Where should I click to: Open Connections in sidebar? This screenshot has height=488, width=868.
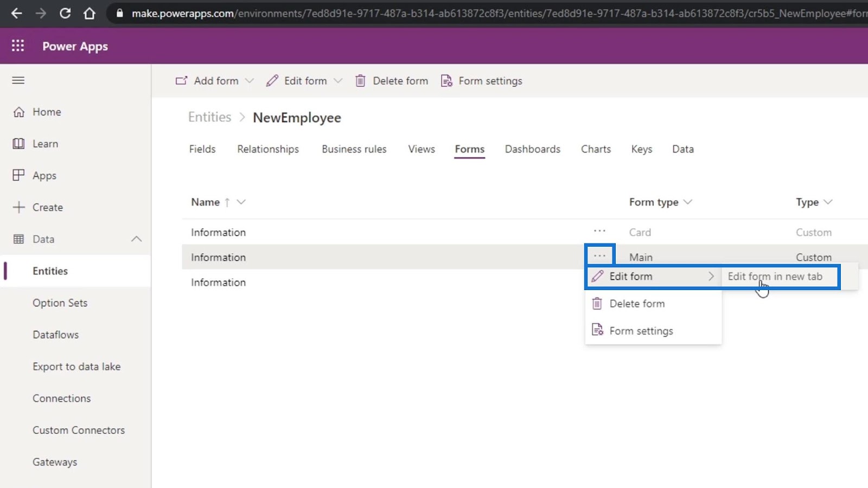[x=61, y=399]
